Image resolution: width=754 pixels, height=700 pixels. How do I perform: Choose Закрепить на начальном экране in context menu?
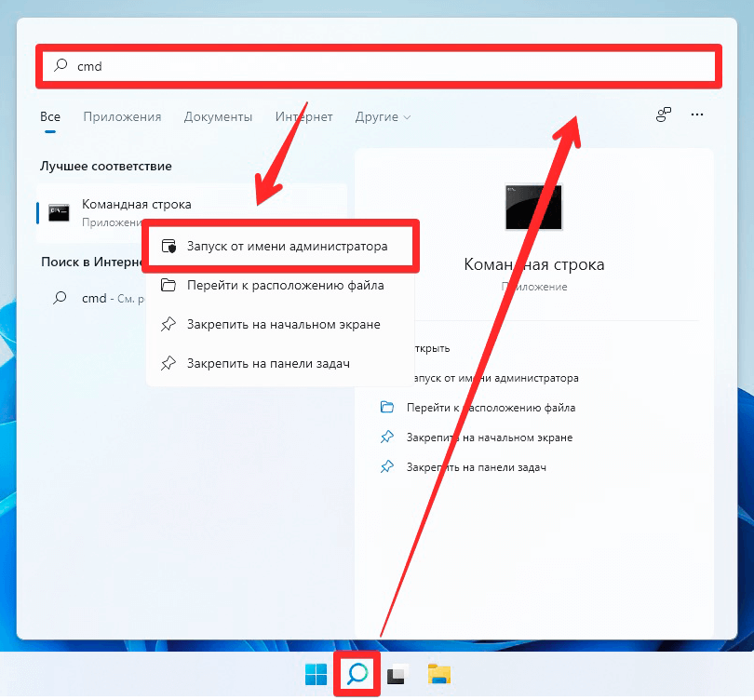coord(280,325)
